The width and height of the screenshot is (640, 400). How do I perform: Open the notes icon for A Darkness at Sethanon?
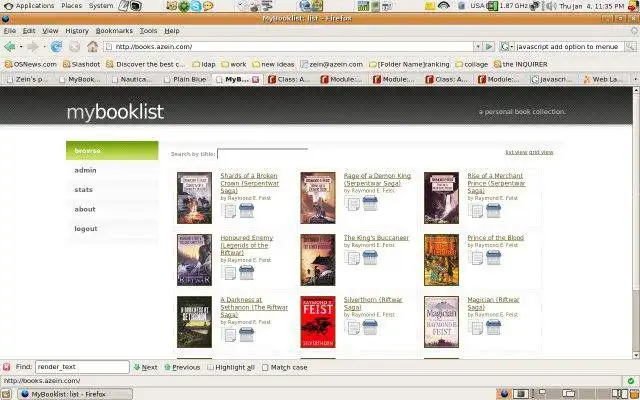pos(229,335)
